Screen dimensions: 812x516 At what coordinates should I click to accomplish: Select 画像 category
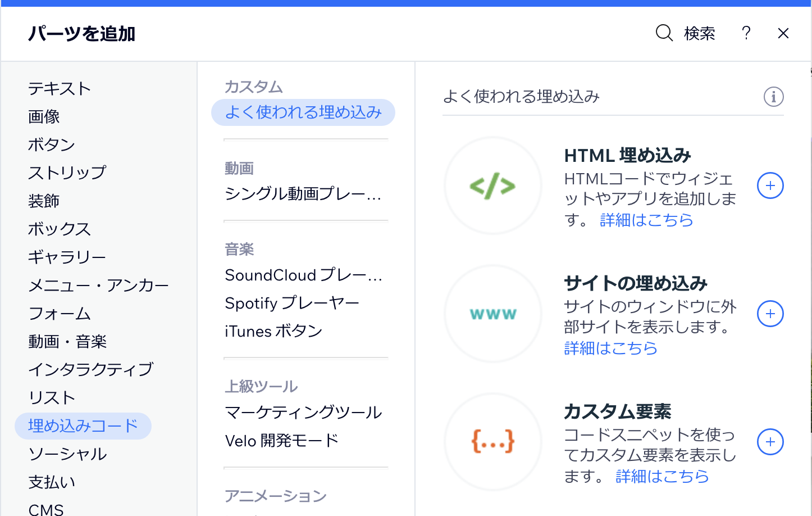pos(44,117)
